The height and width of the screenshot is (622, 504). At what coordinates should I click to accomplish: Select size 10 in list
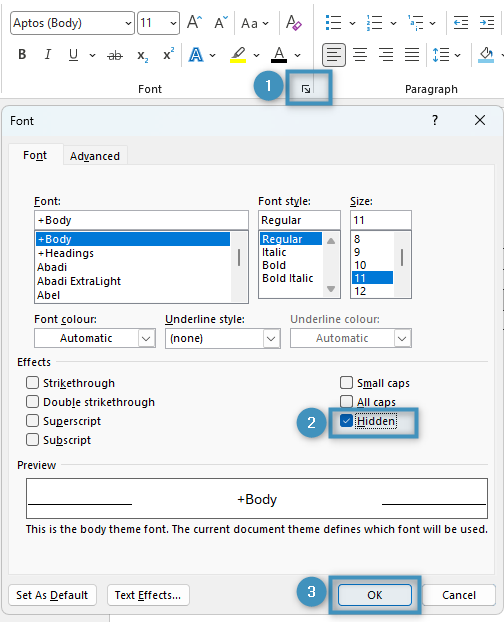(372, 265)
